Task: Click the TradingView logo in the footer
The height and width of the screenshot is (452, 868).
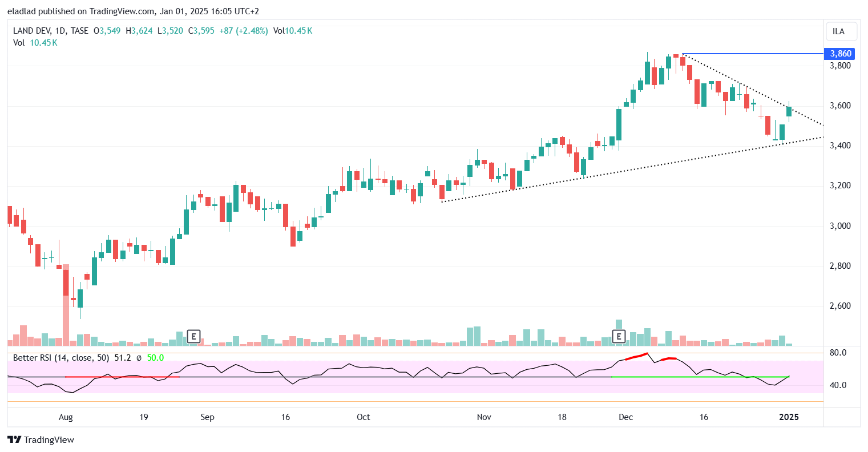Action: click(x=41, y=439)
